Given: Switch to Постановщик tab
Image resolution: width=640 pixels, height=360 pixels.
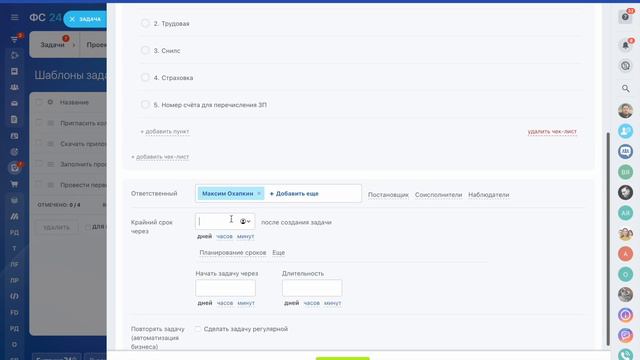Looking at the screenshot, I should click(x=388, y=195).
